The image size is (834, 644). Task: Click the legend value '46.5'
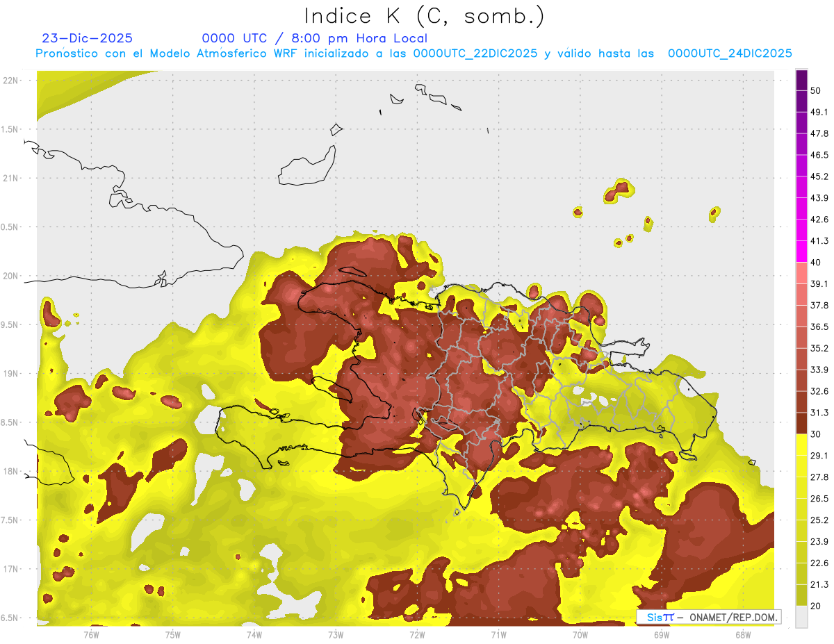point(819,155)
